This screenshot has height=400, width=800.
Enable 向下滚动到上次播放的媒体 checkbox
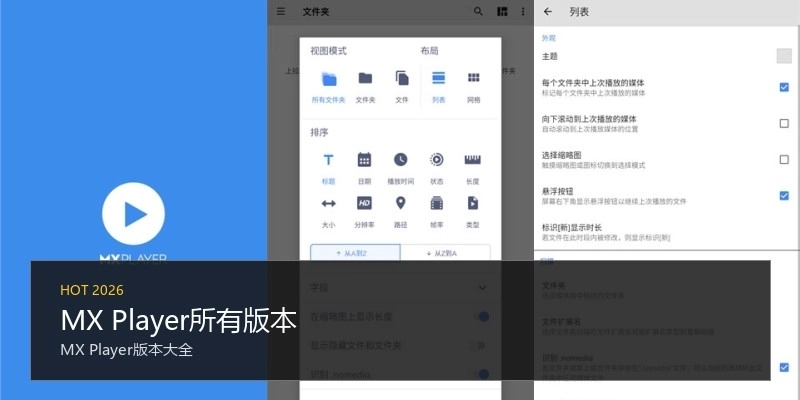[784, 123]
